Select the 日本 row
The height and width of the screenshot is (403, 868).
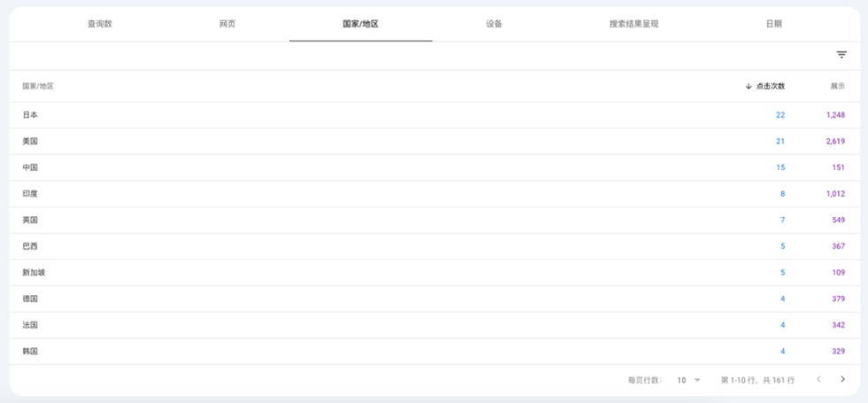(30, 115)
